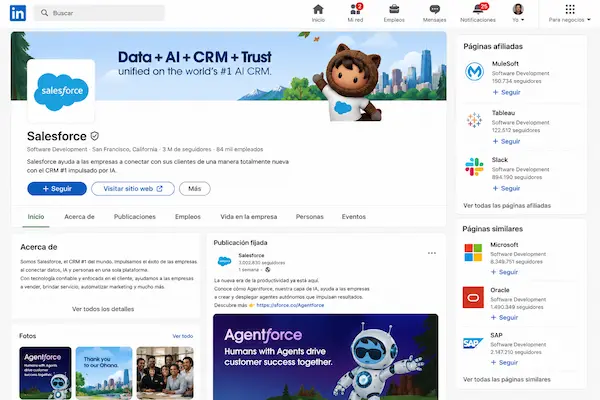Viewport: 600px width, 400px height.
Task: Open the Thank you Ohana photo thumbnail
Action: tap(104, 373)
